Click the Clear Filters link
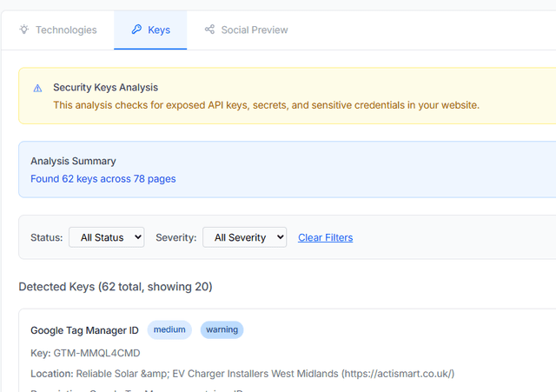This screenshot has width=556, height=392. [325, 237]
